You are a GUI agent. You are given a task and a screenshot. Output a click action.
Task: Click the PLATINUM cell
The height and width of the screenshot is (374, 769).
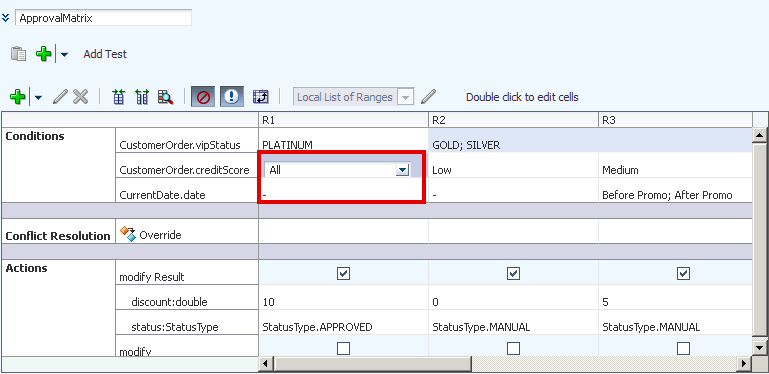[x=343, y=141]
